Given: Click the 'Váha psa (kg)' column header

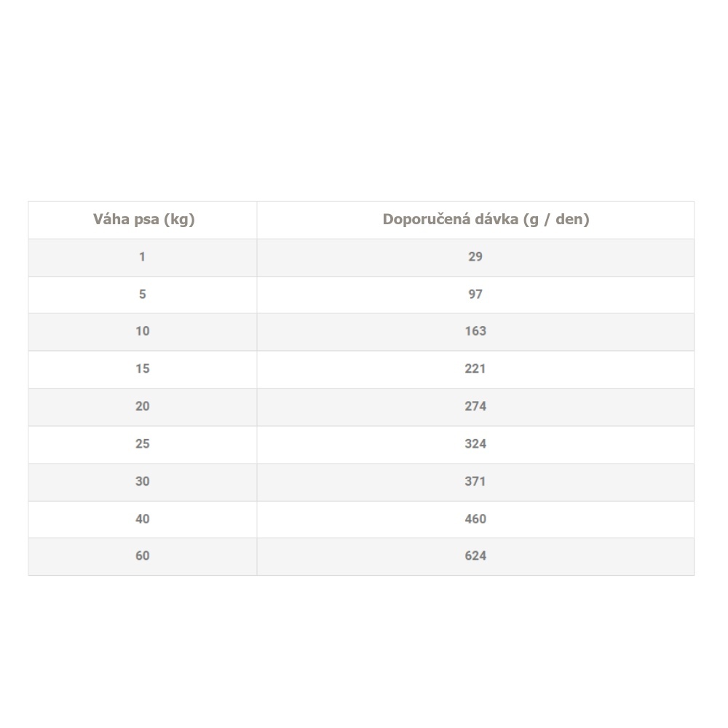Looking at the screenshot, I should tap(143, 219).
